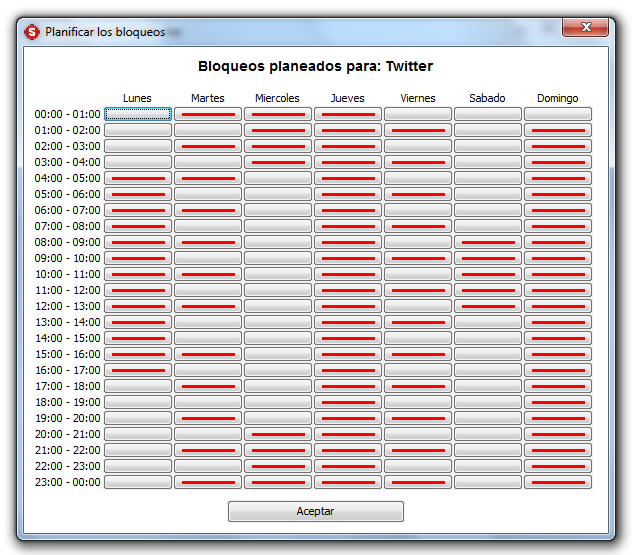Toggle Lunes 04:00 - 05:00 block
632x555 pixels.
click(x=138, y=178)
